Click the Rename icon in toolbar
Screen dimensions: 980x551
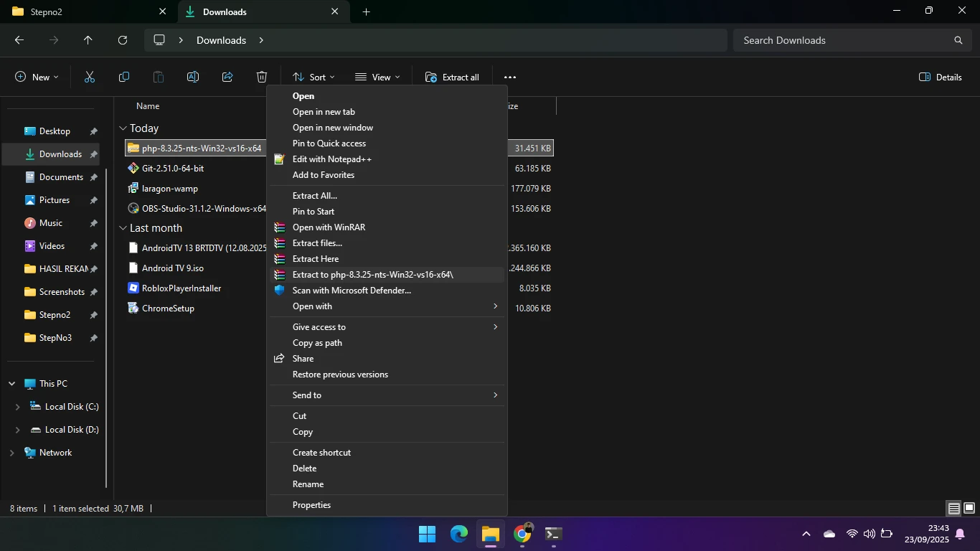193,77
